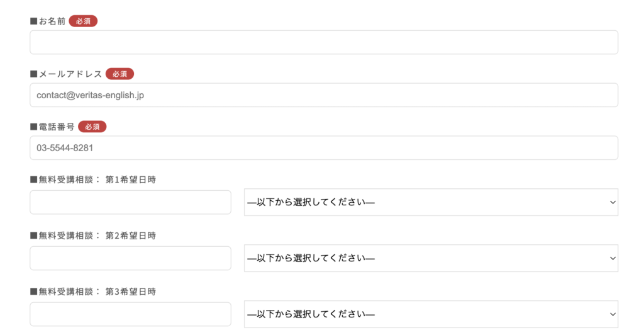Click the メールアドレス field label

pos(67,74)
